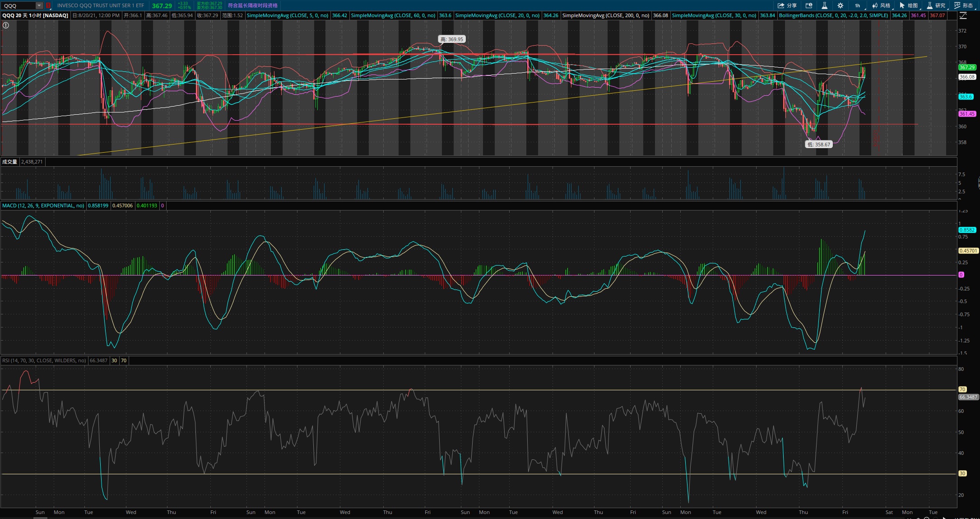Click MACD diff value 0.401193

(147, 206)
